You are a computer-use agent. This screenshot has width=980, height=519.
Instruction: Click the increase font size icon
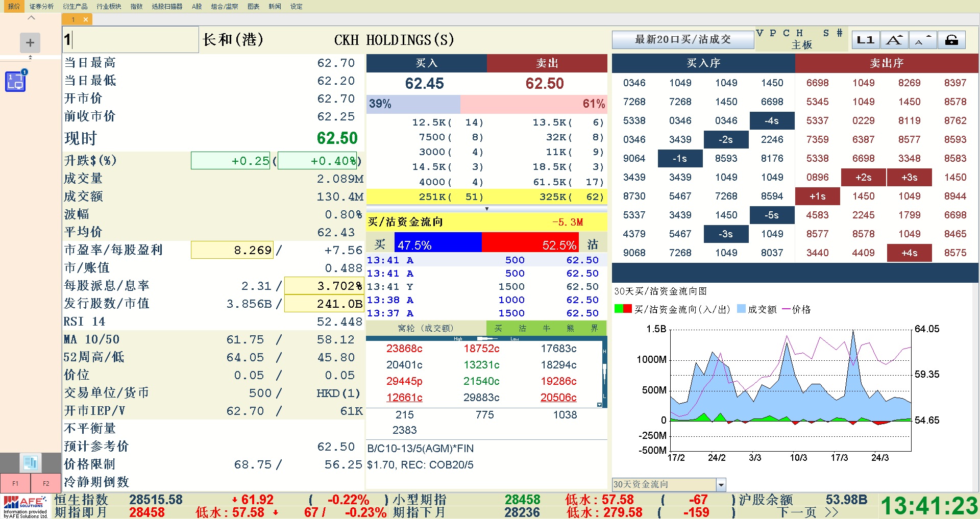point(894,40)
